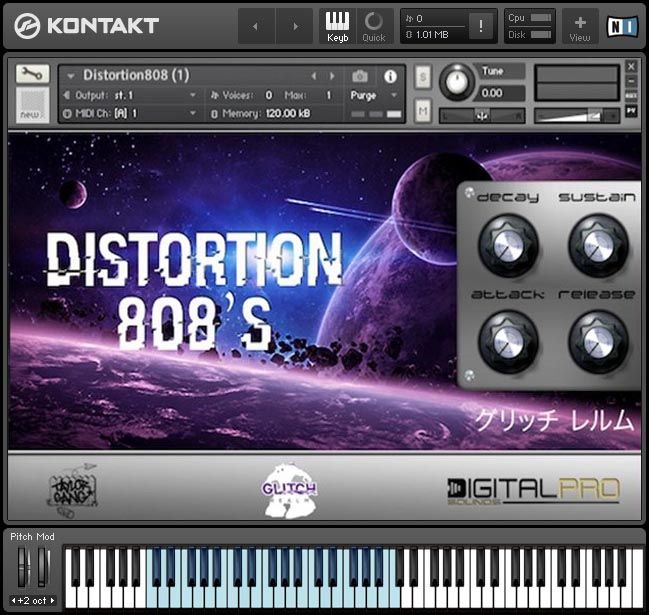Click the Quick-Load icon
This screenshot has height=615, width=649.
374,26
